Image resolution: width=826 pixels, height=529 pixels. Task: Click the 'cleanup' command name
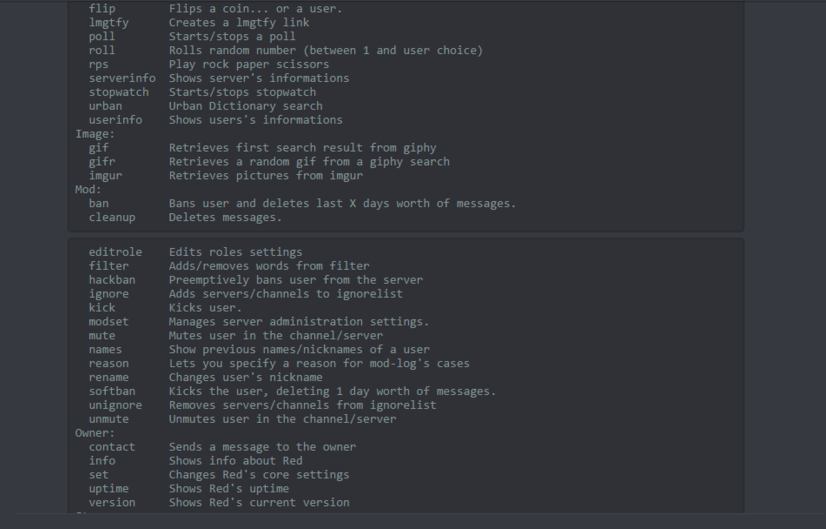coord(112,217)
